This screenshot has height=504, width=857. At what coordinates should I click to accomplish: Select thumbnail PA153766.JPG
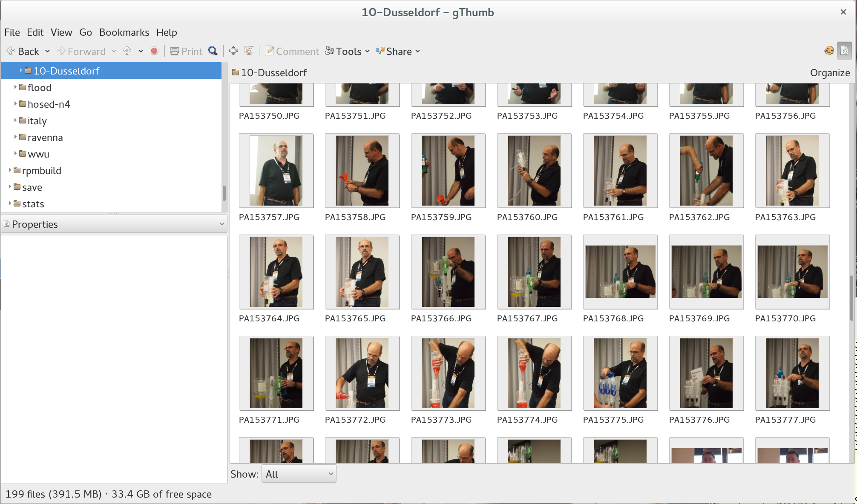(x=448, y=272)
